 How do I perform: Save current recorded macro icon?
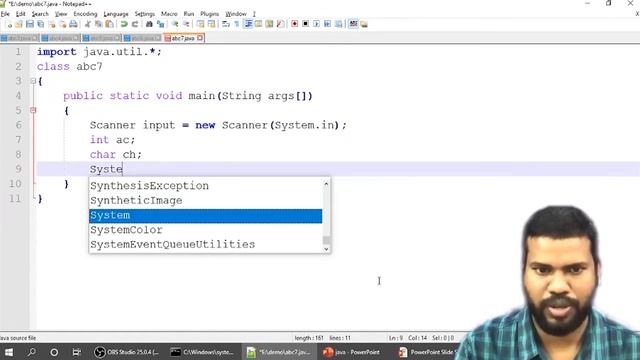(338, 24)
